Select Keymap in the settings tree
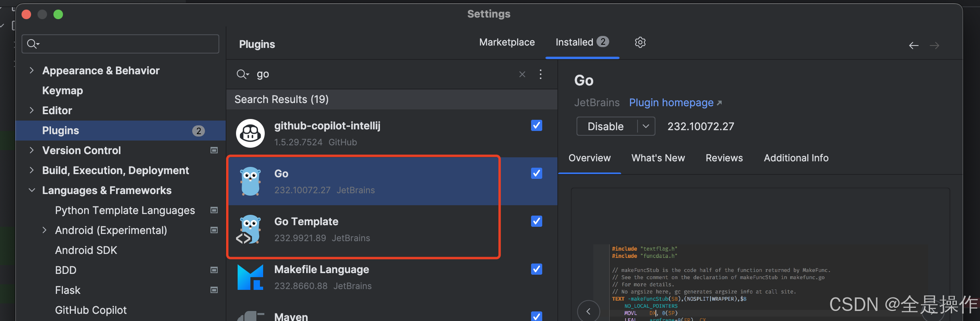Image resolution: width=980 pixels, height=321 pixels. coord(63,91)
